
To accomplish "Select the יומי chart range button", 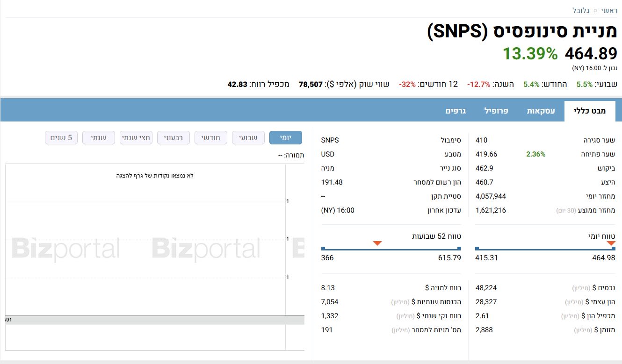I will pyautogui.click(x=286, y=138).
